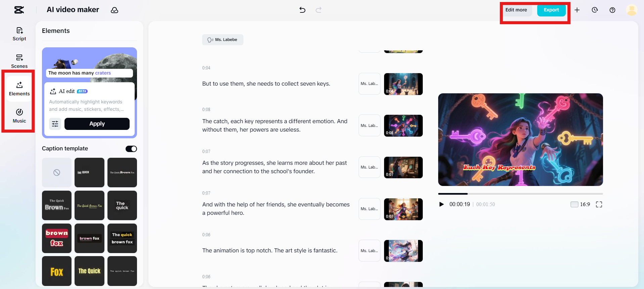Edit text 'The catch, each key represents...'
This screenshot has height=289, width=644.
pyautogui.click(x=275, y=126)
